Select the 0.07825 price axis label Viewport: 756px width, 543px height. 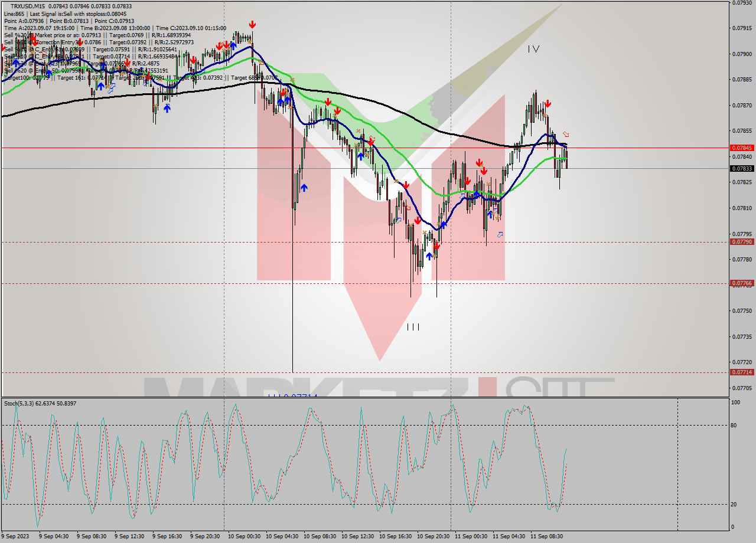coord(742,182)
